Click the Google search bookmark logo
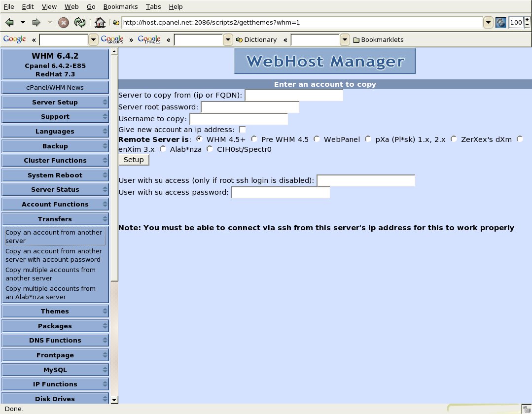532x414 pixels. click(14, 39)
